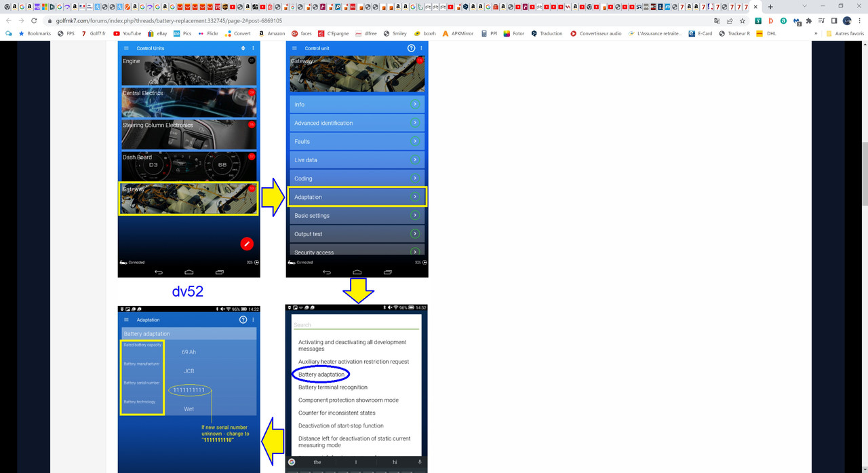Toggle the Chrome side panel
Screen dimensions: 868x473
[x=834, y=21]
